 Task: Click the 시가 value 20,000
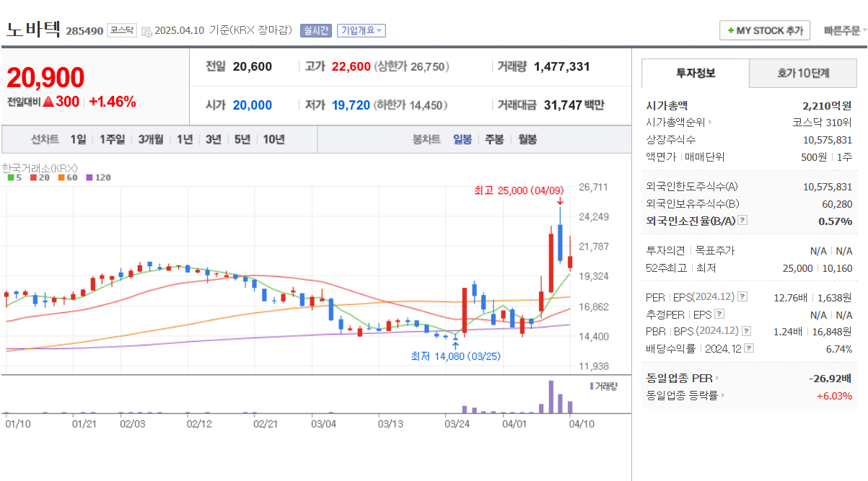click(x=253, y=105)
